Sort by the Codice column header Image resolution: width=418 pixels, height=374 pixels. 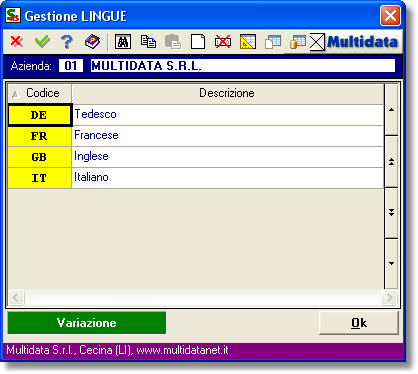point(40,93)
